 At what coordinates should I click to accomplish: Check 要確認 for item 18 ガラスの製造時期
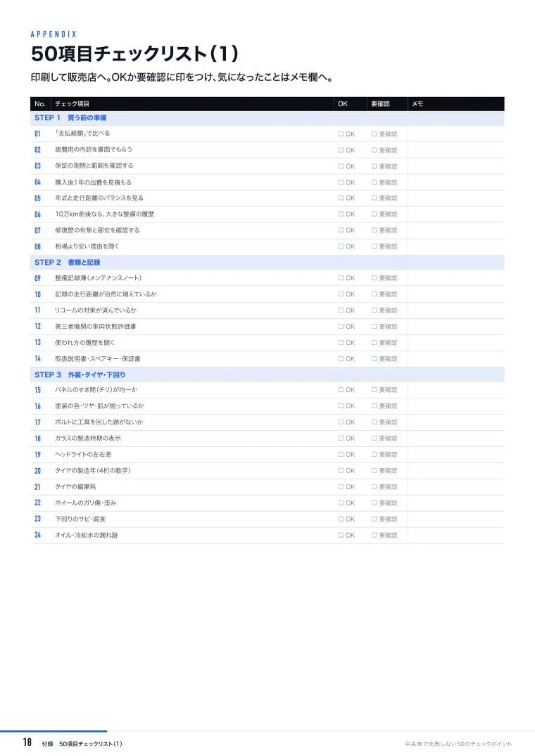(x=374, y=439)
